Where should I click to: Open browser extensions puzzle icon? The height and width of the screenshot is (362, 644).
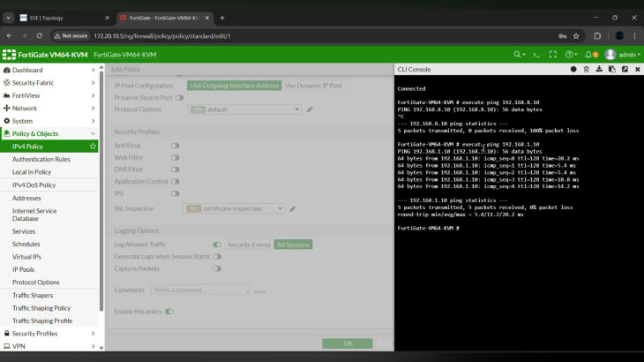(597, 36)
